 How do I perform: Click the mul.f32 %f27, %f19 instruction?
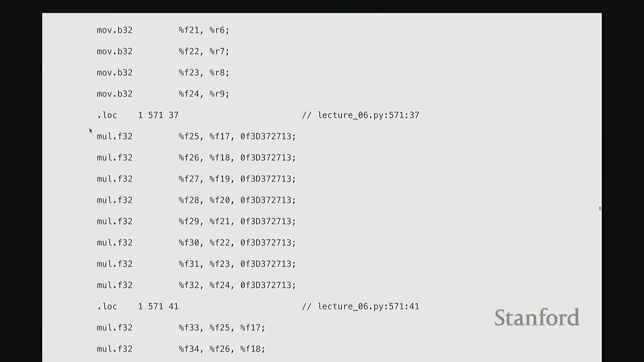pyautogui.click(x=196, y=179)
